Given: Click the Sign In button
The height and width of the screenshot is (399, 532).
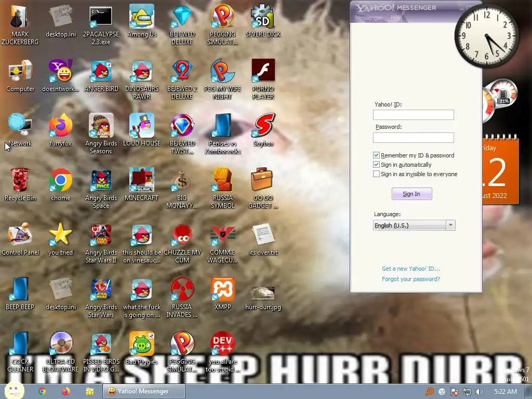Looking at the screenshot, I should pos(411,194).
